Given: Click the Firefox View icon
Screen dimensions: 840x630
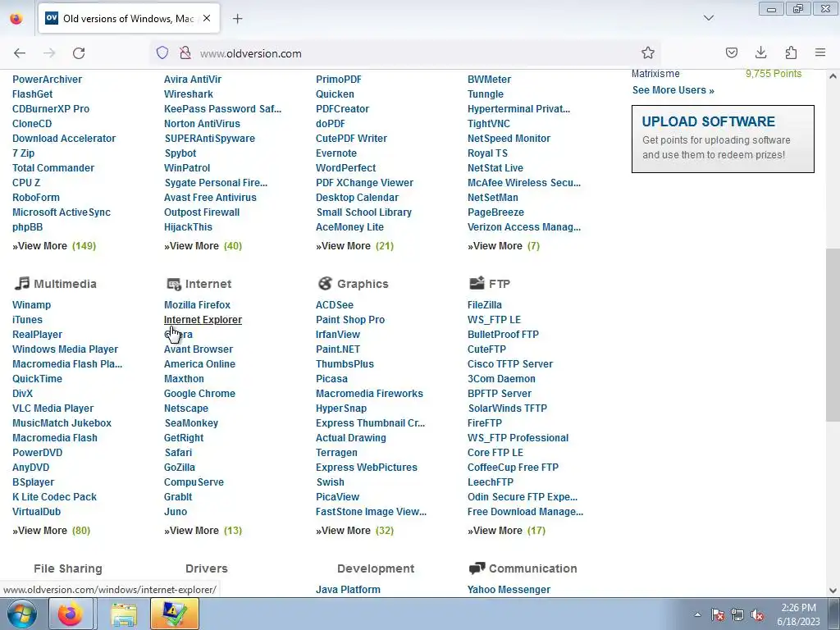Looking at the screenshot, I should (x=16, y=18).
